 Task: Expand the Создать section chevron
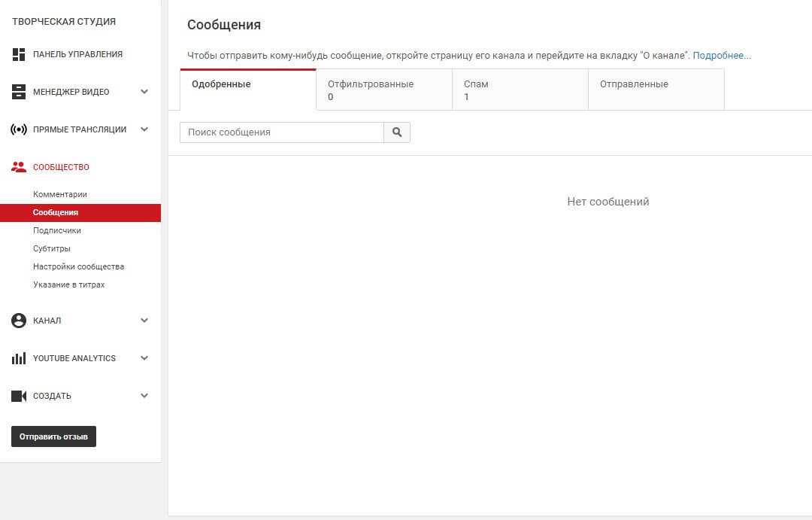point(144,396)
